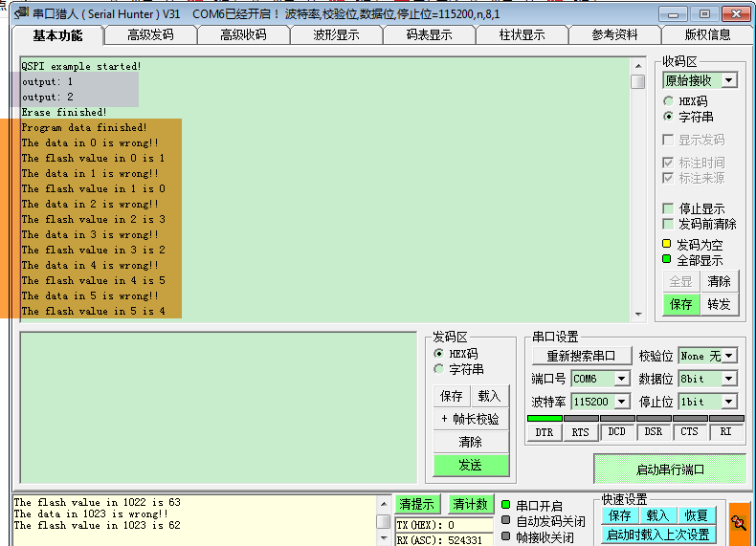
Task: Open the 波特率 115200 dropdown
Action: [622, 402]
